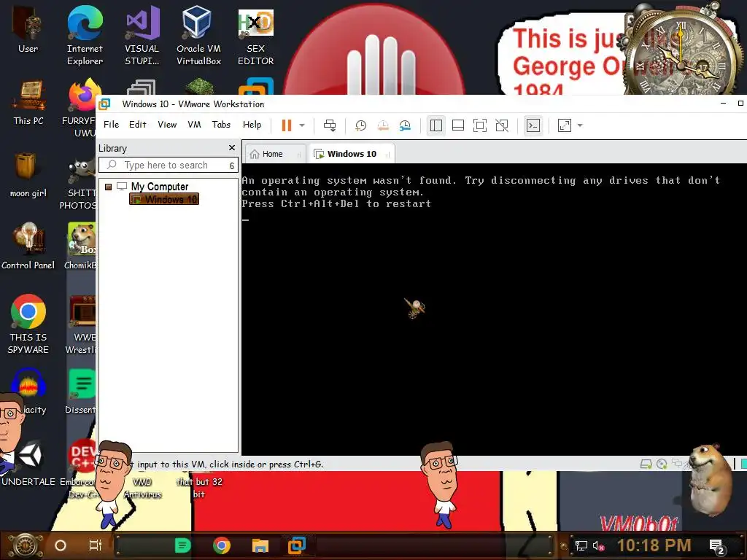
Task: Open Internet Explorer desktop icon
Action: (85, 35)
